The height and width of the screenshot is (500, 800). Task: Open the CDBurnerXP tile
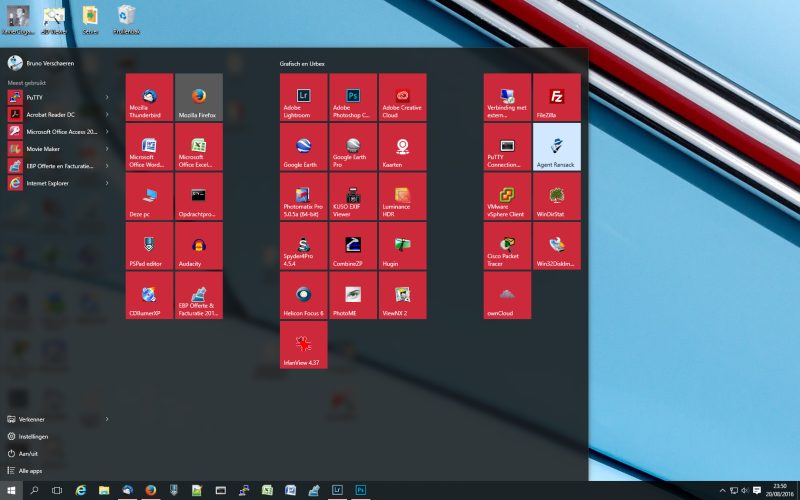click(x=149, y=295)
